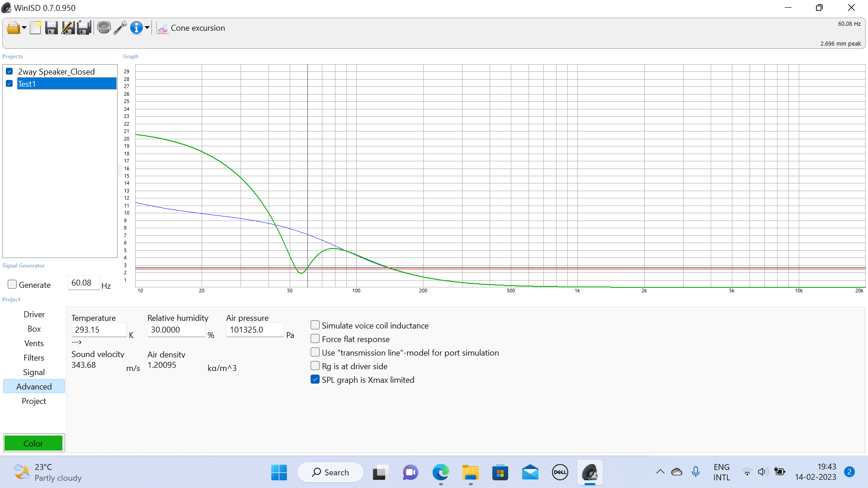Enable transmission line model for port simulation

pos(315,352)
